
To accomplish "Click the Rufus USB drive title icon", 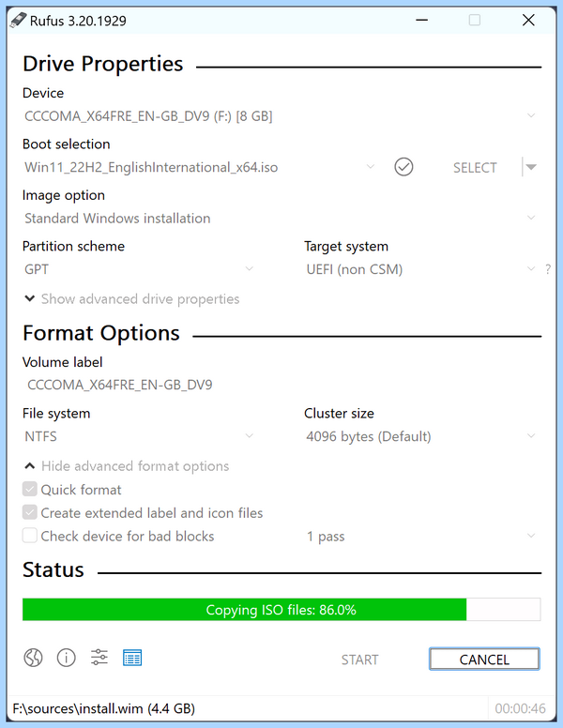I will click(18, 21).
